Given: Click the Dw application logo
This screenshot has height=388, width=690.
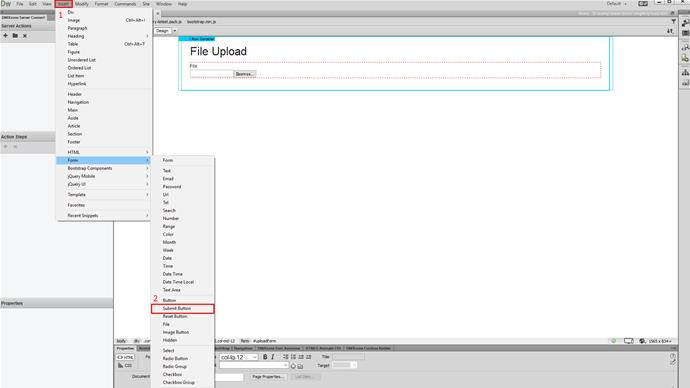Looking at the screenshot, I should (6, 4).
